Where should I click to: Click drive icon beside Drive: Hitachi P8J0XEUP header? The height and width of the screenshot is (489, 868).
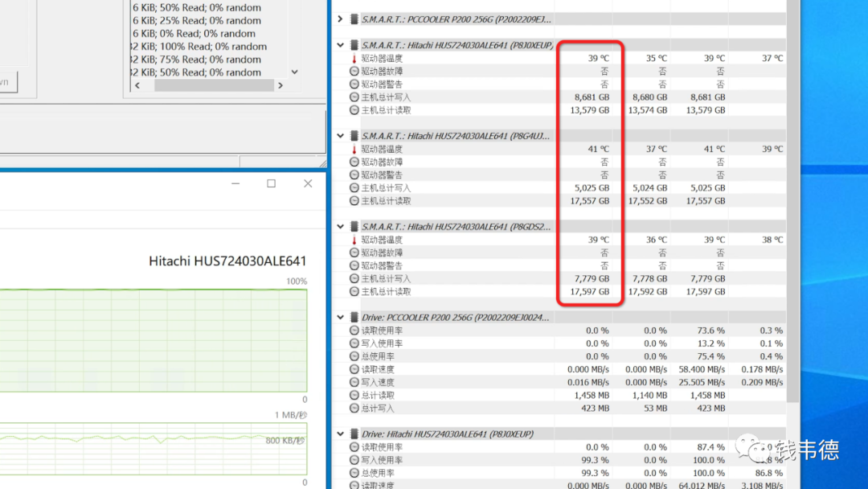[354, 434]
